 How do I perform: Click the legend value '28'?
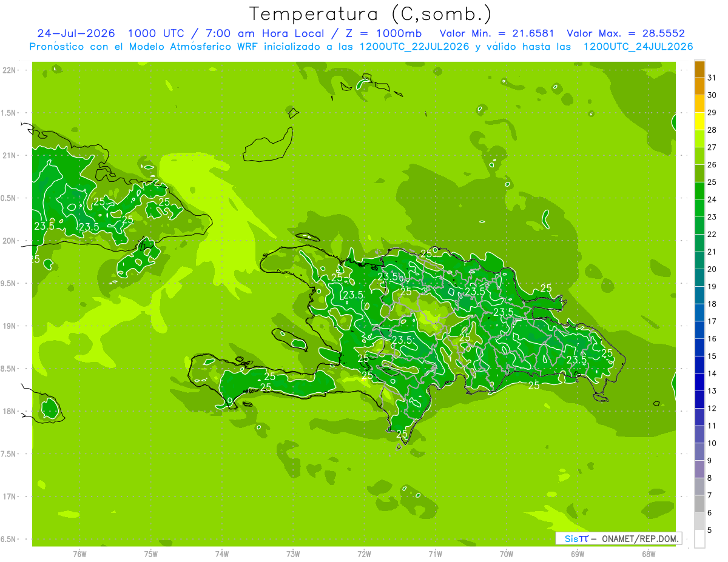[712, 130]
